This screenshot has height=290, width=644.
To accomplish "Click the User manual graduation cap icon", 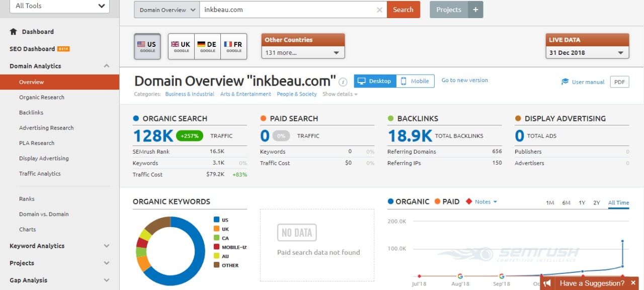I will 565,82.
